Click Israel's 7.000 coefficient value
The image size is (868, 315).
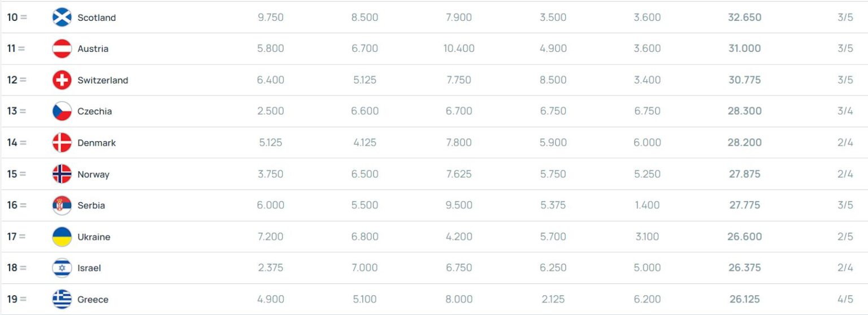click(x=364, y=268)
